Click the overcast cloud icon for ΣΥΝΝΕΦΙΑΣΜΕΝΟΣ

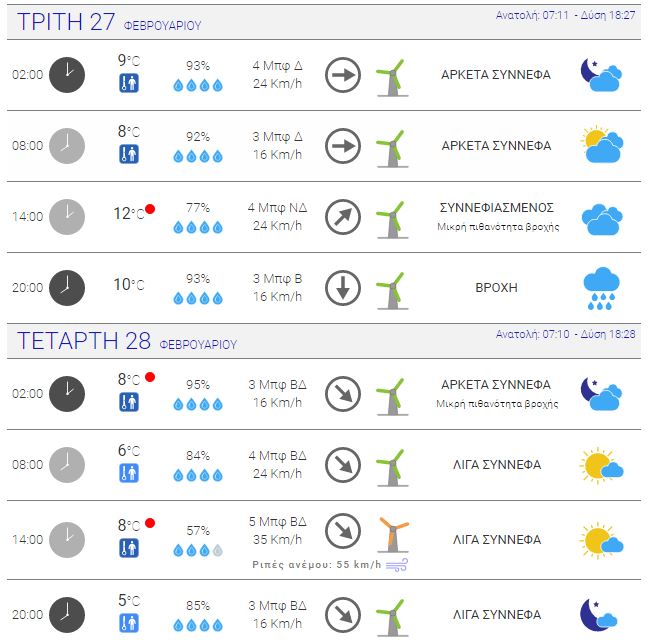[x=601, y=219]
